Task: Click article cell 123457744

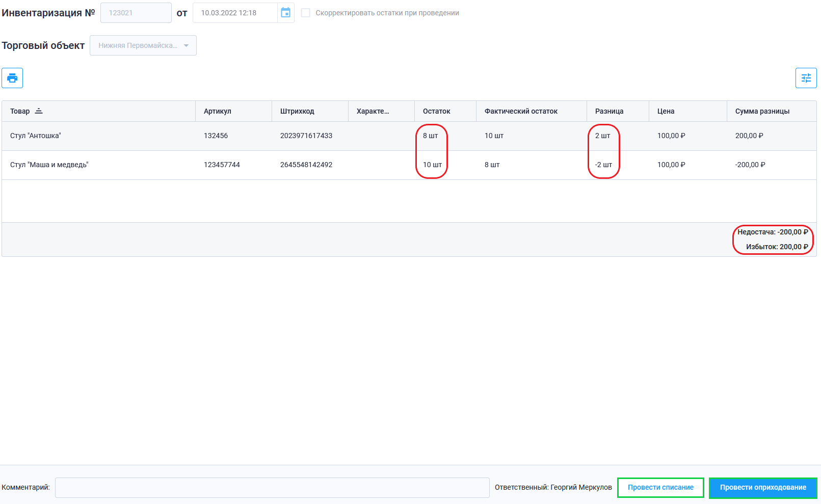Action: (x=222, y=165)
